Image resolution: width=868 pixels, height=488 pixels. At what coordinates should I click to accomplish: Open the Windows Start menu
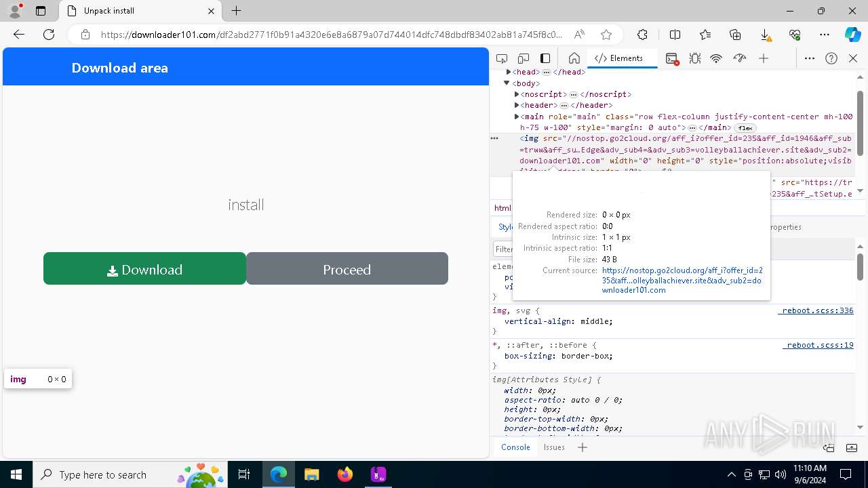[x=16, y=474]
